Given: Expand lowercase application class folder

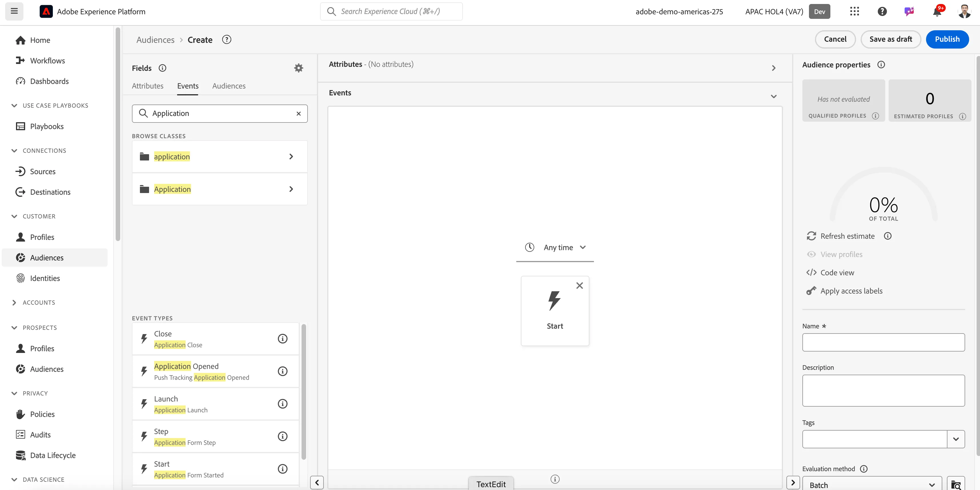Looking at the screenshot, I should click(x=220, y=156).
